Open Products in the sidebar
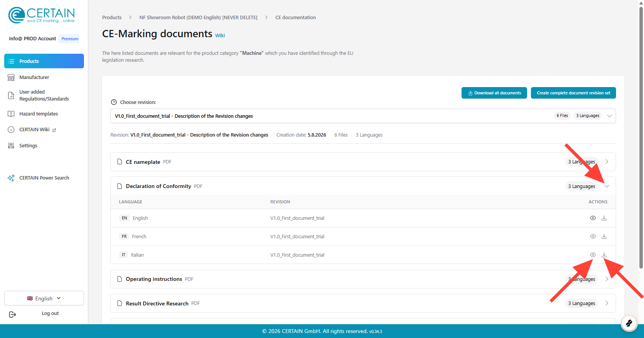The image size is (644, 338). pos(44,61)
